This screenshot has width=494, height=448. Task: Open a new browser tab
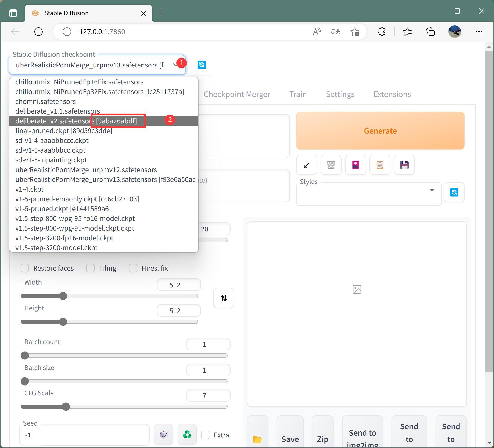[x=161, y=13]
